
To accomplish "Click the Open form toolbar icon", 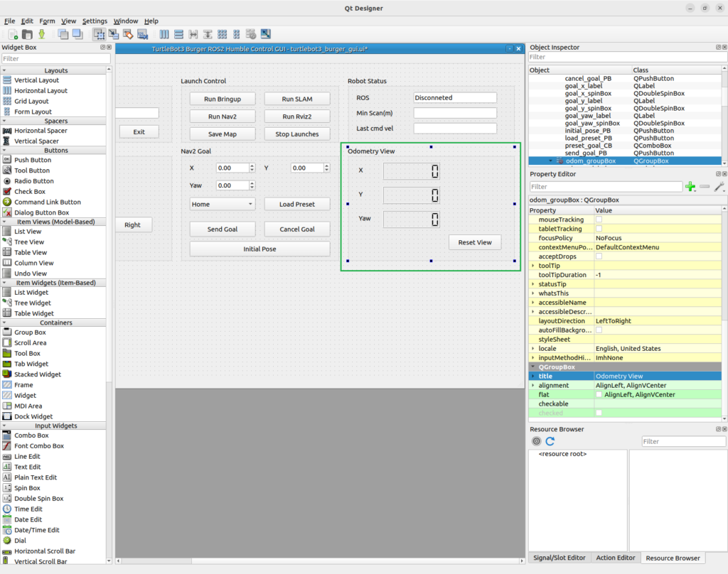I will pyautogui.click(x=28, y=34).
